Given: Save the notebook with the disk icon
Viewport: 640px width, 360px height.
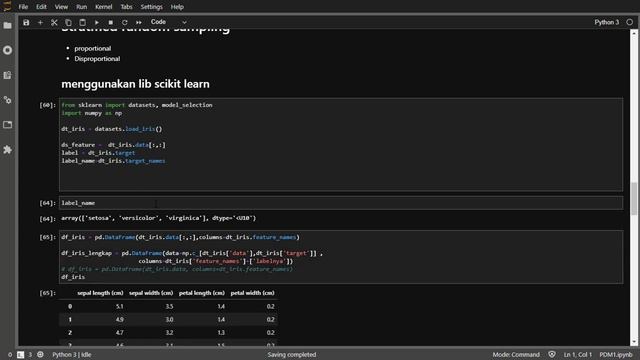Looking at the screenshot, I should point(26,22).
